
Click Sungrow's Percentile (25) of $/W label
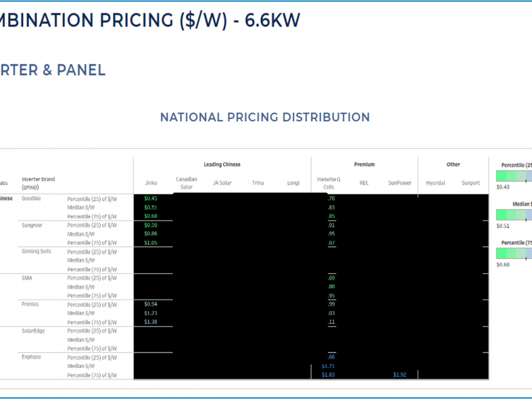point(92,225)
